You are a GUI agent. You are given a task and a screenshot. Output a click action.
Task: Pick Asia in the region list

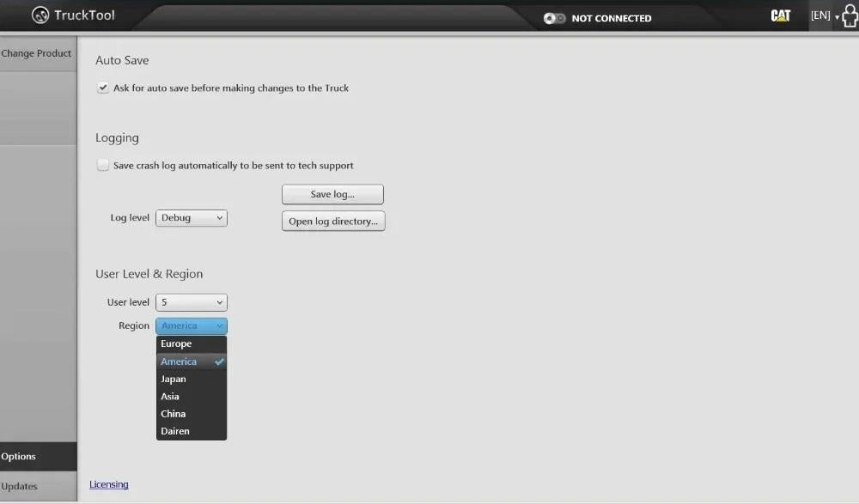click(192, 397)
